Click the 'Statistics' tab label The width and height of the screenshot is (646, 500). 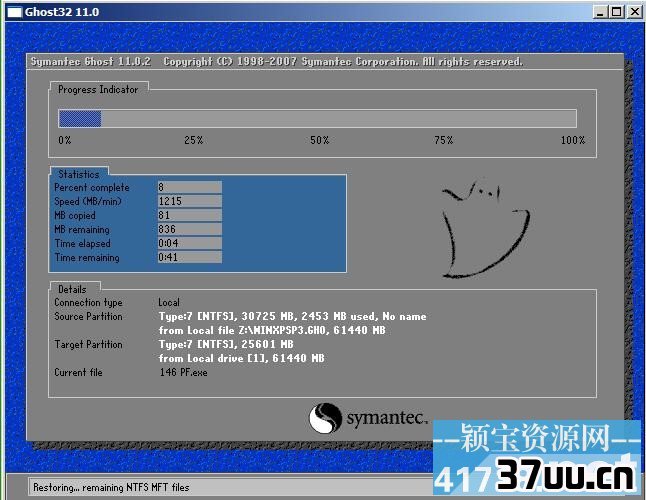[x=79, y=174]
